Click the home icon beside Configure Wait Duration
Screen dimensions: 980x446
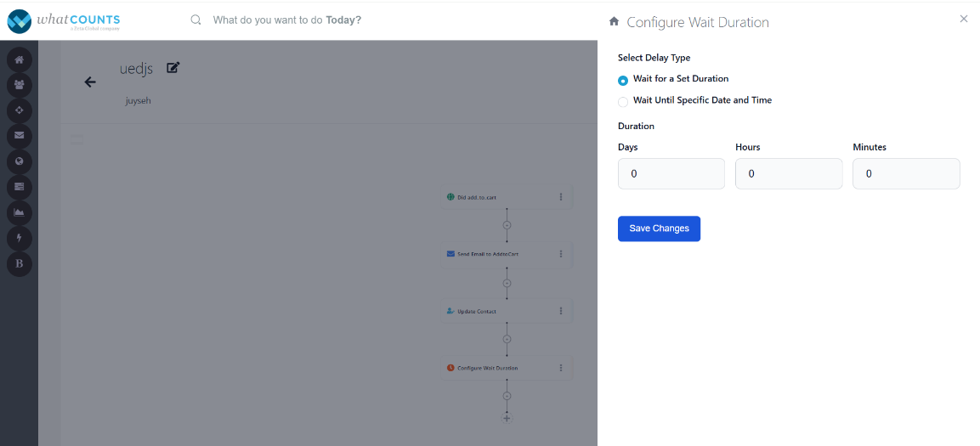pyautogui.click(x=615, y=21)
